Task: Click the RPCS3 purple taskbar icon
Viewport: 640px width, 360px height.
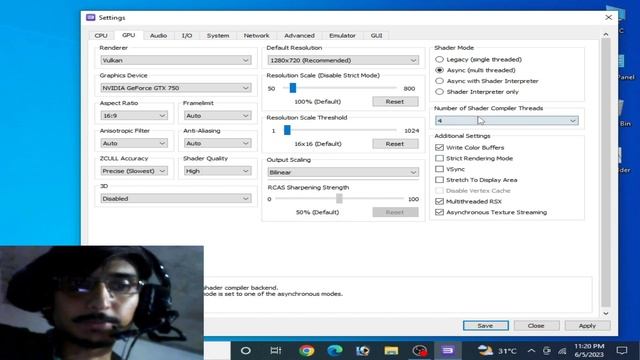Action: [447, 351]
